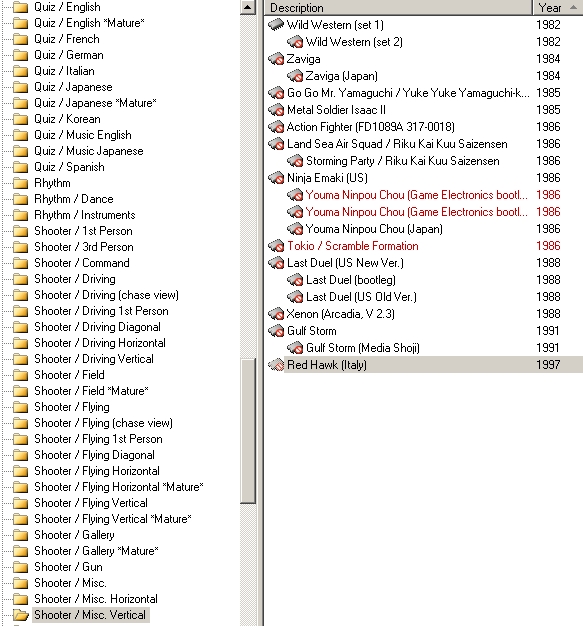Image resolution: width=583 pixels, height=626 pixels.
Task: Select the Quiz / German folder
Action: (69, 55)
